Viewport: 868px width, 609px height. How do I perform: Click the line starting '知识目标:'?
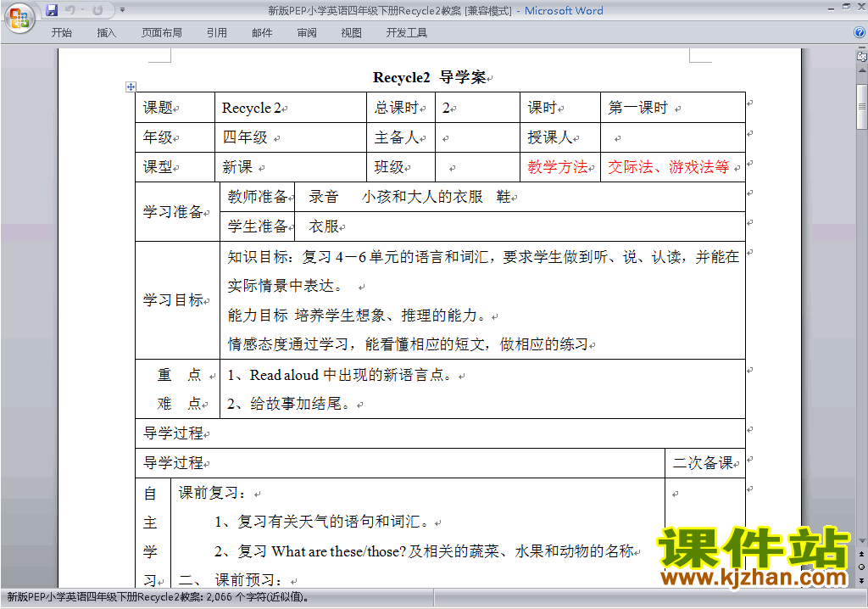coord(482,256)
